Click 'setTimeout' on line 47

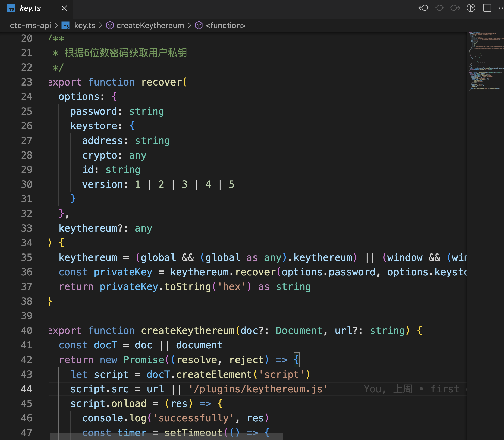[194, 433]
